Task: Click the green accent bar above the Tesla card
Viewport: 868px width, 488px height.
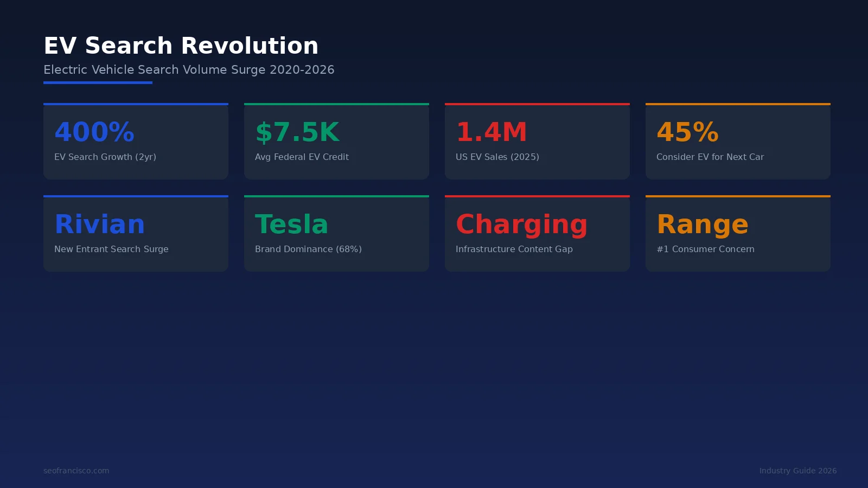Action: [336, 196]
